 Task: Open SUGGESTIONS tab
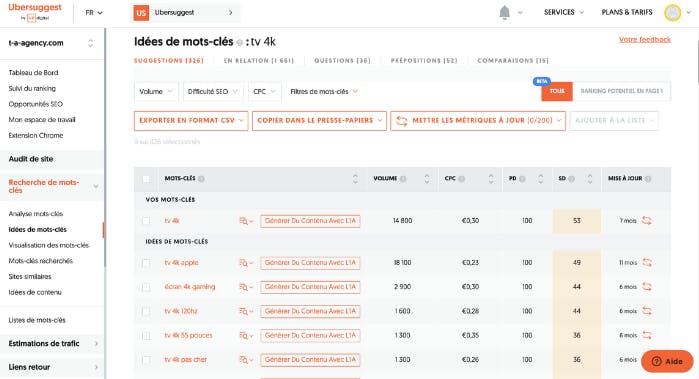pyautogui.click(x=169, y=61)
